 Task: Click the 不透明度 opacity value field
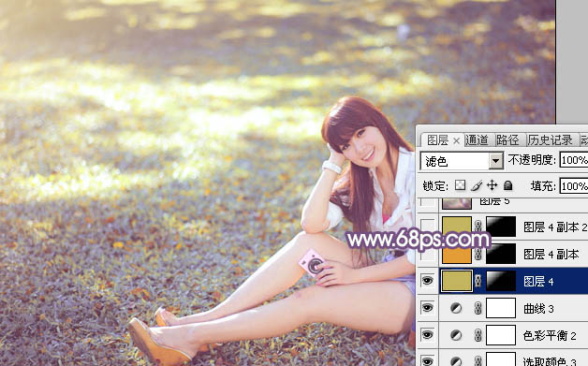[x=574, y=160]
